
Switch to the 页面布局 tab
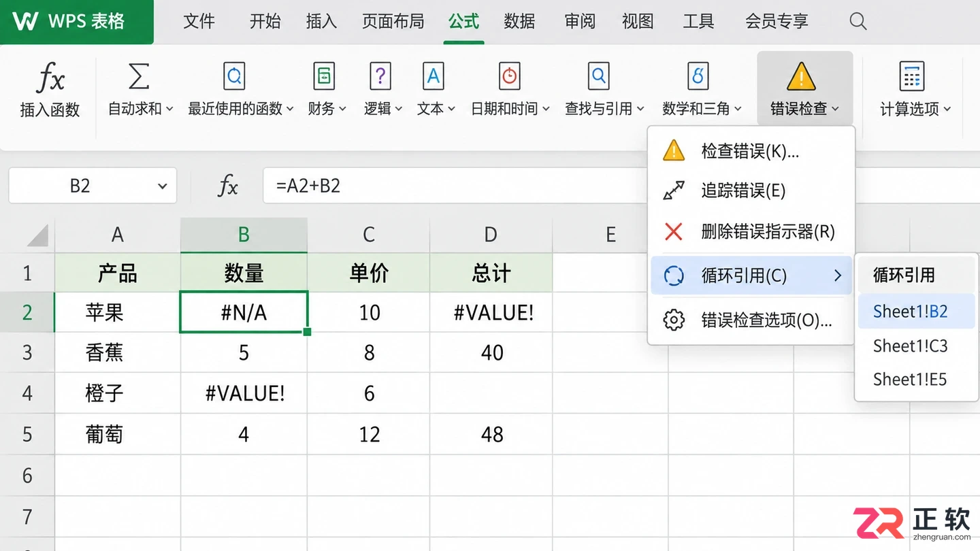tap(393, 22)
